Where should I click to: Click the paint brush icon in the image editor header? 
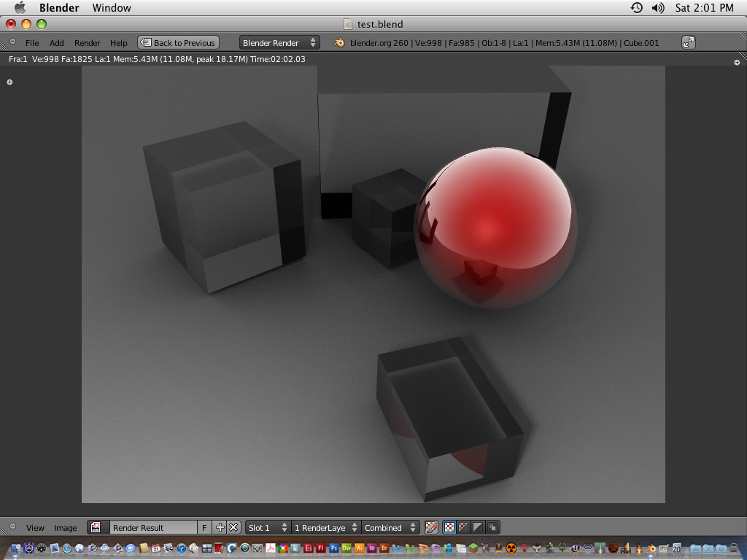(431, 528)
